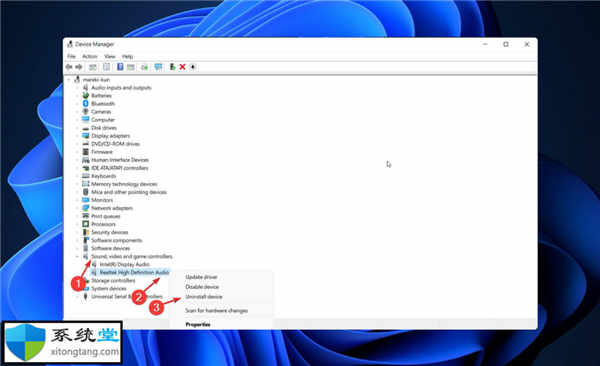Open the View menu
This screenshot has height=366, width=600.
coord(110,56)
